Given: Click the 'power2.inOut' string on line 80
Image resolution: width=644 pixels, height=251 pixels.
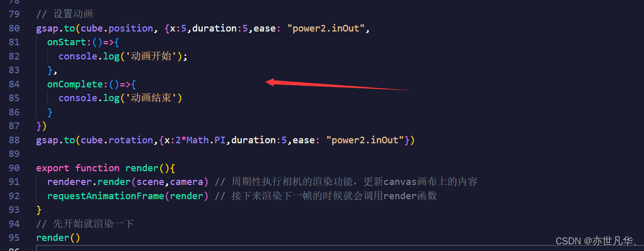Looking at the screenshot, I should (326, 28).
